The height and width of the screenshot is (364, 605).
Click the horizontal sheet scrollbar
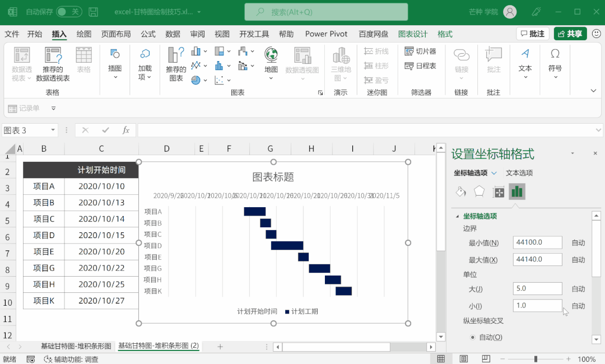tap(336, 347)
